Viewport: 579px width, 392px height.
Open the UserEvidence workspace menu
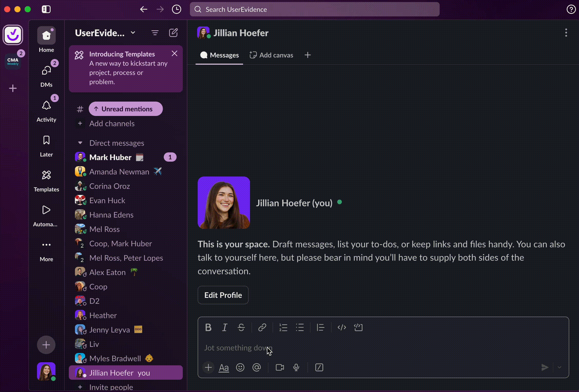[105, 33]
